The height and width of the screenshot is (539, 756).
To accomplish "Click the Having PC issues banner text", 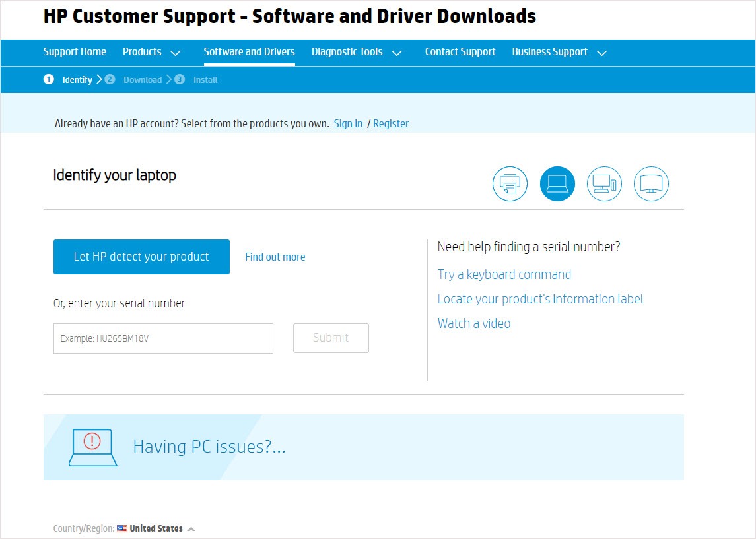I will (209, 447).
